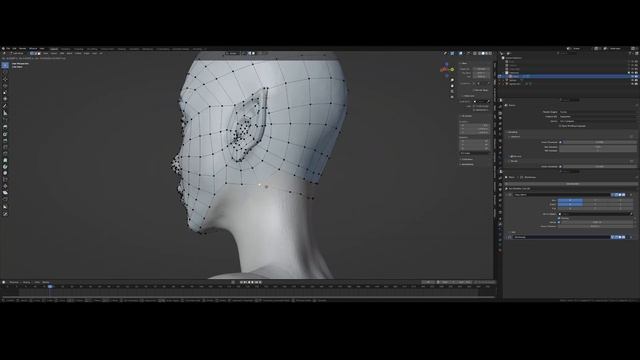Toggle Viewport Noise Threshold checkbox
Screen dimensions: 640x360
point(560,142)
